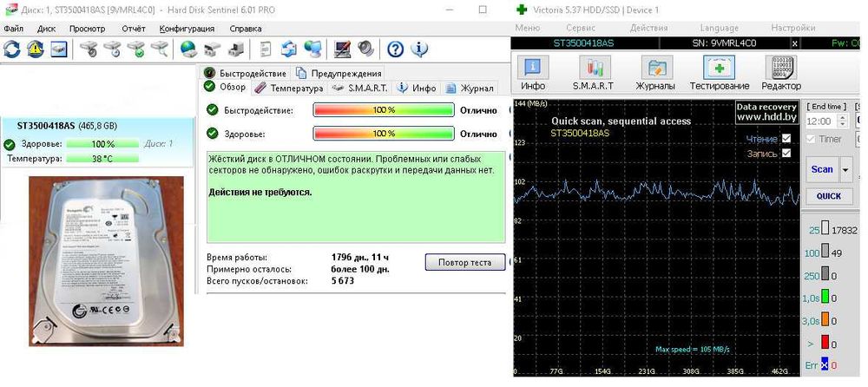Click the laptop with pen configuration icon
868x387 pixels.
(x=342, y=49)
